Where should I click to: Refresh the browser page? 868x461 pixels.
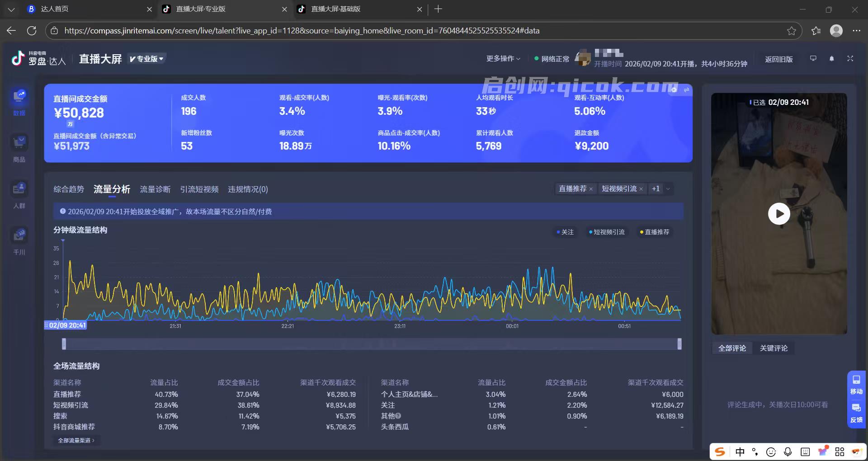[32, 31]
